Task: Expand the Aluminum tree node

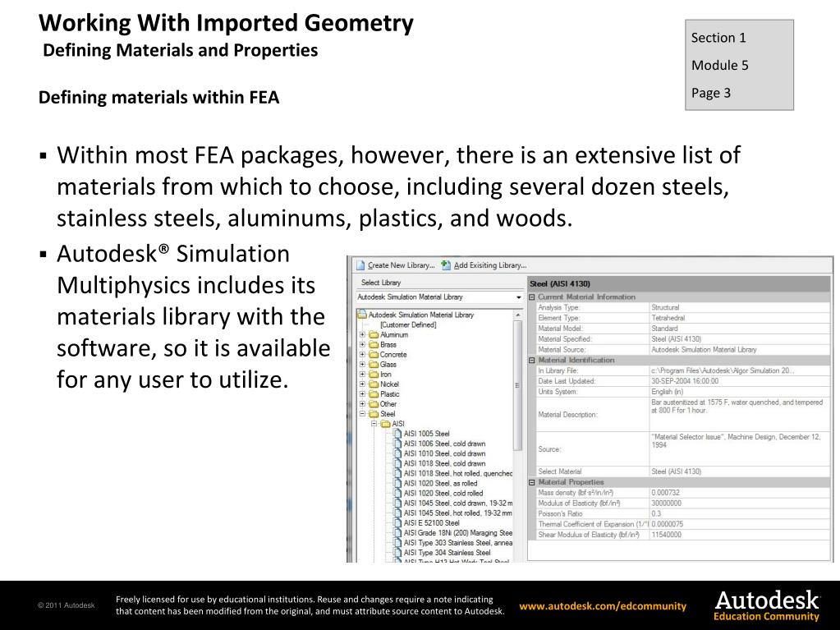Action: coord(362,335)
